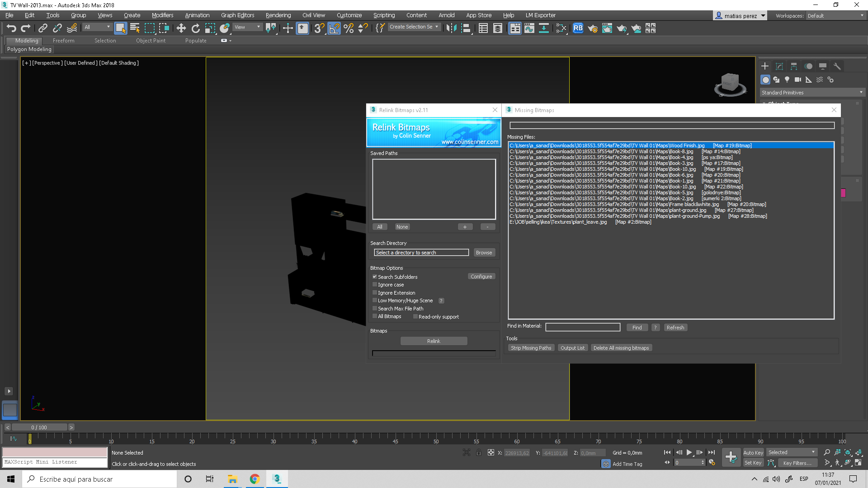Viewport: 868px width, 488px height.
Task: Select the Lights category icon
Action: (787, 80)
